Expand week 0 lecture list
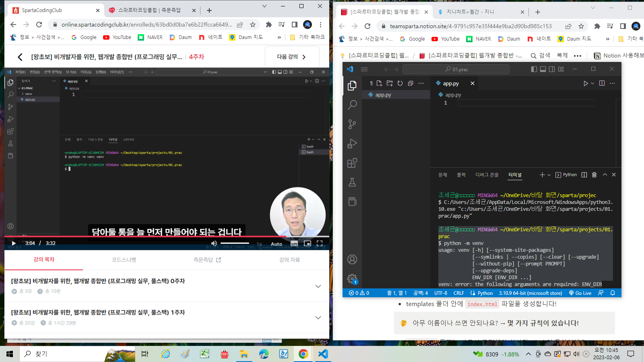Viewport: 644px width, 362px height. (x=318, y=286)
